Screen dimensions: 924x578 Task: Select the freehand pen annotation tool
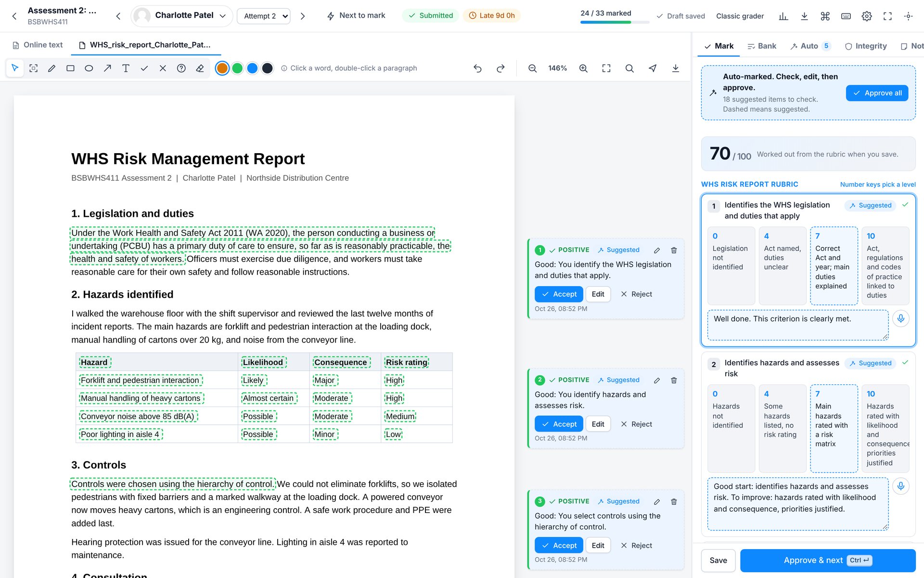tap(51, 68)
